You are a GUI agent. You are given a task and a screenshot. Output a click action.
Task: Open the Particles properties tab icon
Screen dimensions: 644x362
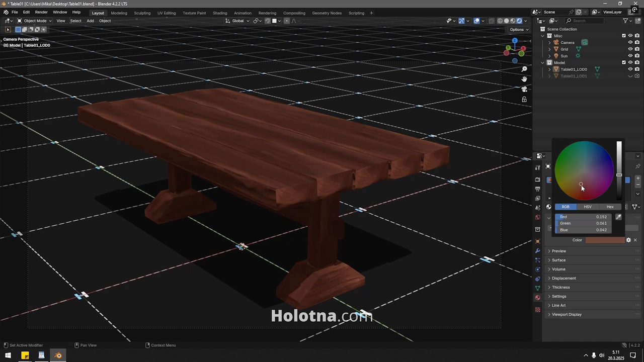pyautogui.click(x=537, y=260)
